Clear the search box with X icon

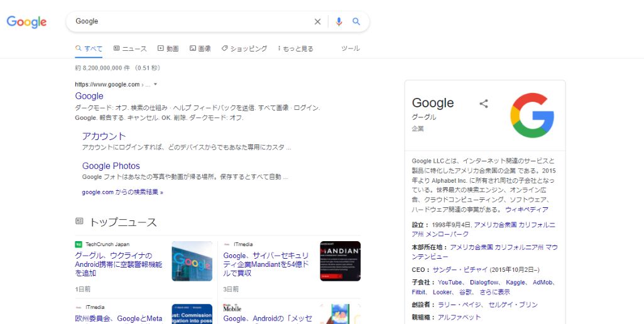click(317, 22)
